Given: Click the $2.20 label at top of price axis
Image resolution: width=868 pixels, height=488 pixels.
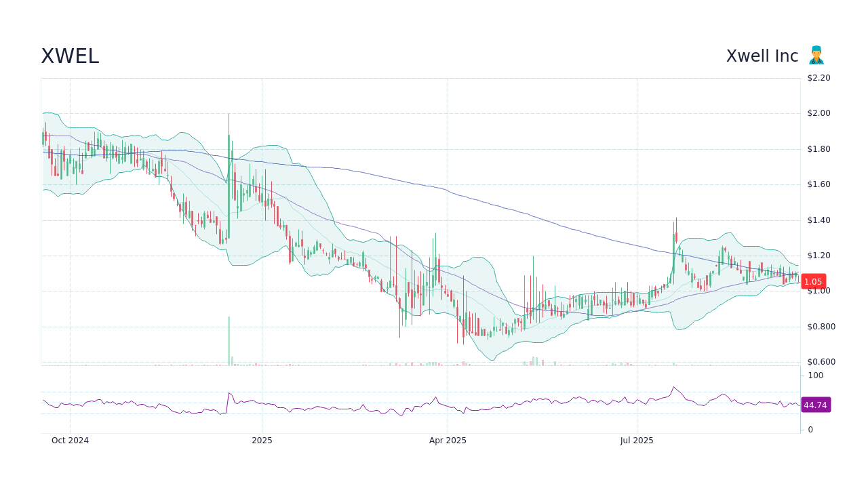Looking at the screenshot, I should coord(821,77).
